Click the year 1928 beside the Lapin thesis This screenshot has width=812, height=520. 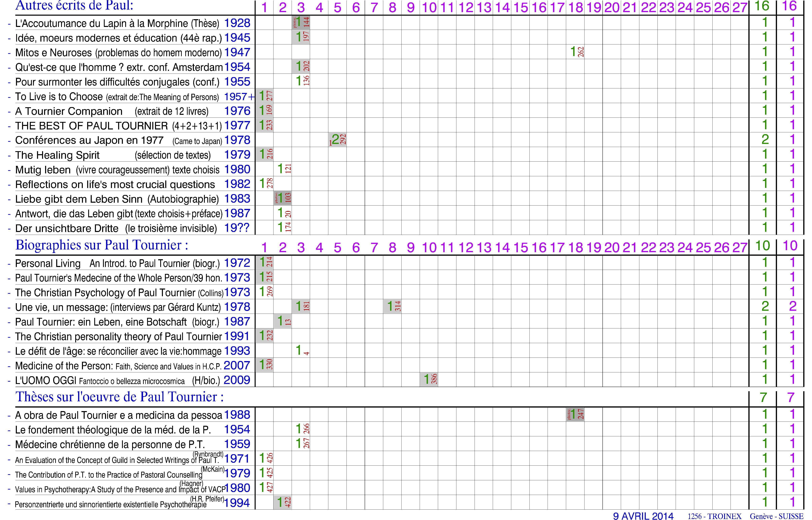tap(237, 23)
